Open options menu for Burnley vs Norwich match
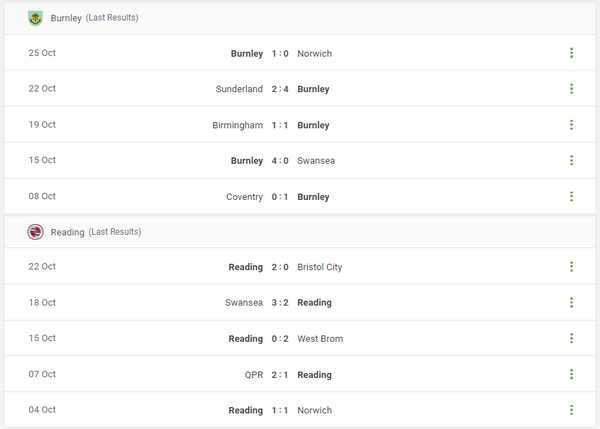Image resolution: width=600 pixels, height=429 pixels. (571, 53)
